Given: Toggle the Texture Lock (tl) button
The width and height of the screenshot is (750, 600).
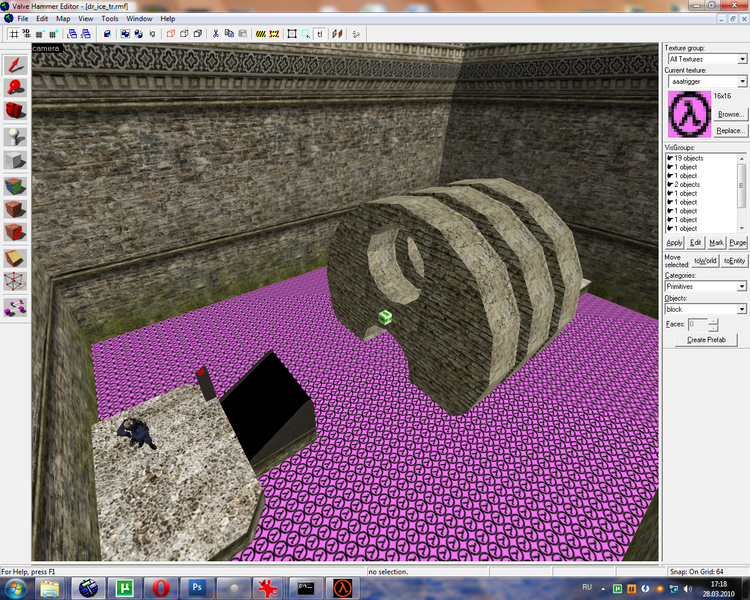Looking at the screenshot, I should point(320,33).
